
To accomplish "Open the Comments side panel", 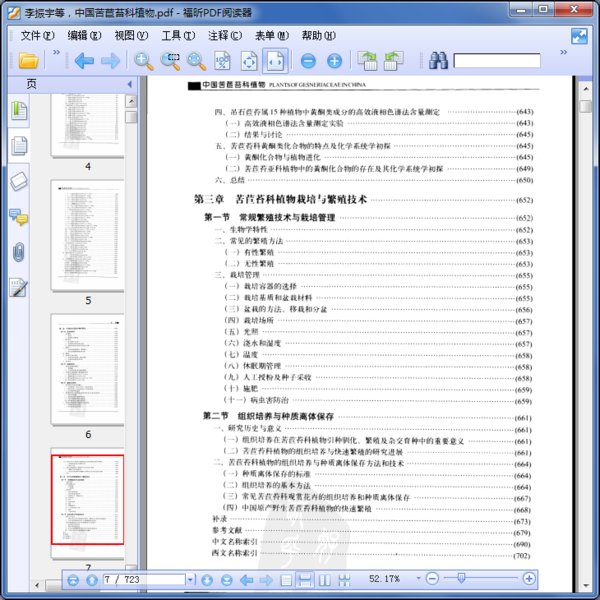I will (19, 217).
